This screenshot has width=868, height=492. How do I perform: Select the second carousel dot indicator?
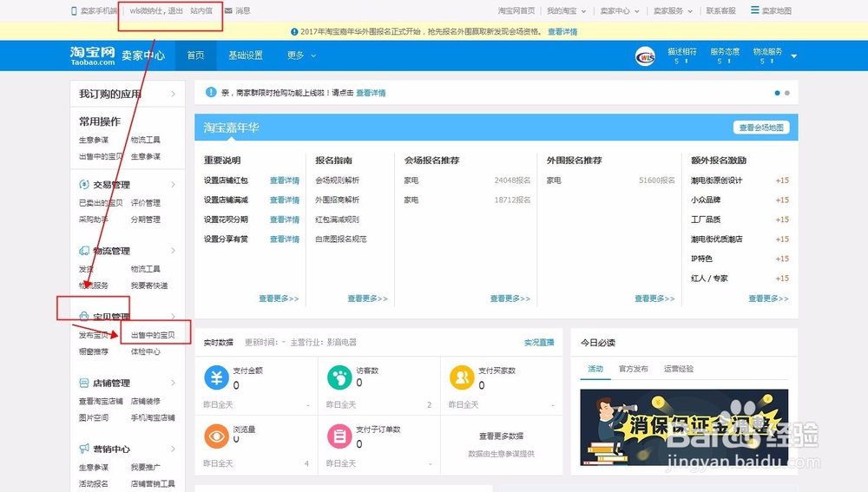tap(787, 93)
